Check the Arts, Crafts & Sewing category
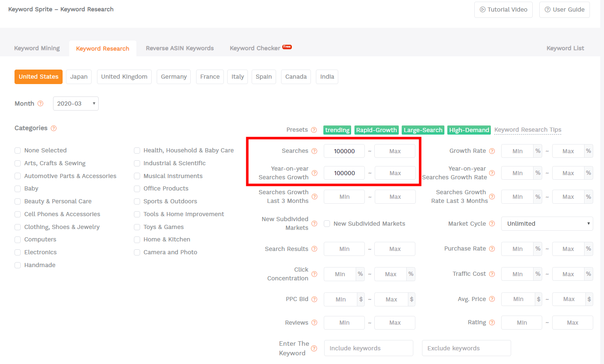Image resolution: width=604 pixels, height=364 pixels. pos(17,164)
